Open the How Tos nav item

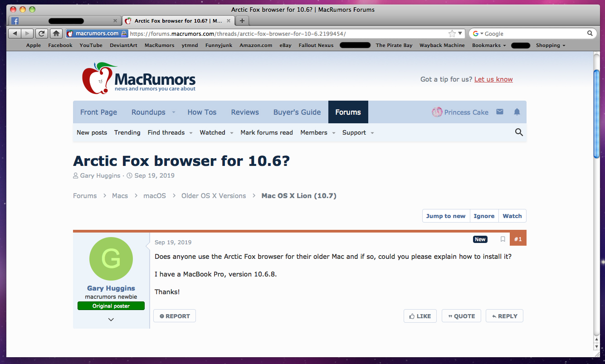202,112
